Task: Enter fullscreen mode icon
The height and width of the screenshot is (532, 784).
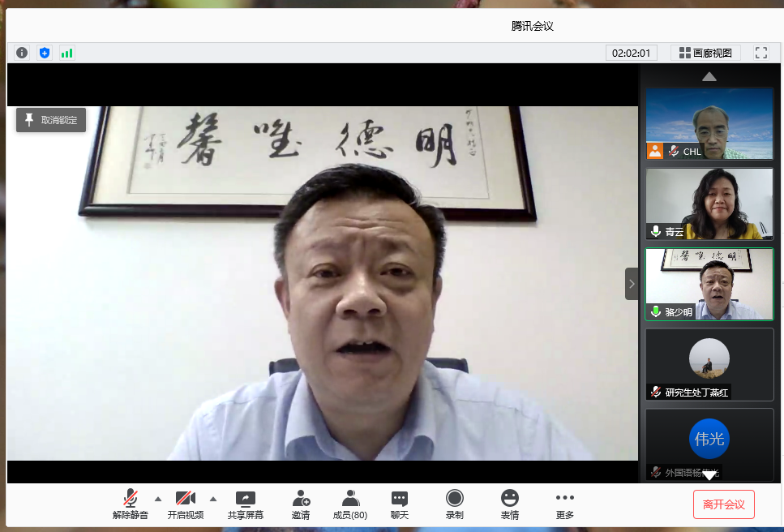Action: pyautogui.click(x=760, y=53)
